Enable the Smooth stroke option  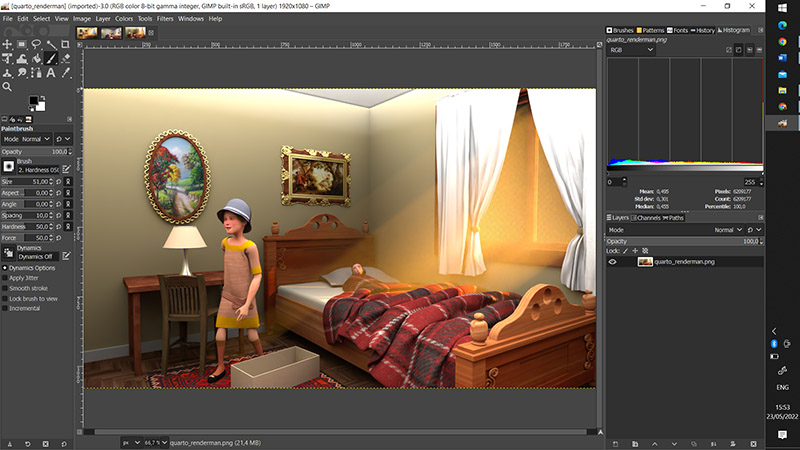click(4, 289)
